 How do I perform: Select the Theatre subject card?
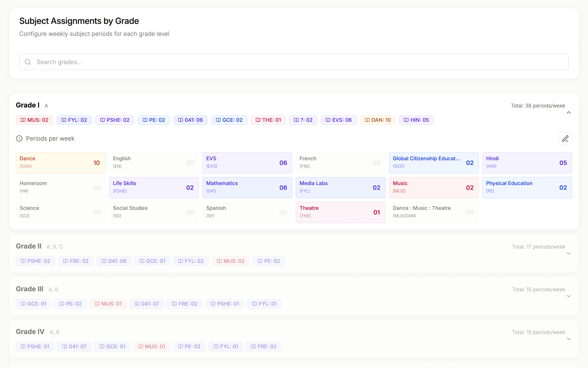tap(340, 212)
